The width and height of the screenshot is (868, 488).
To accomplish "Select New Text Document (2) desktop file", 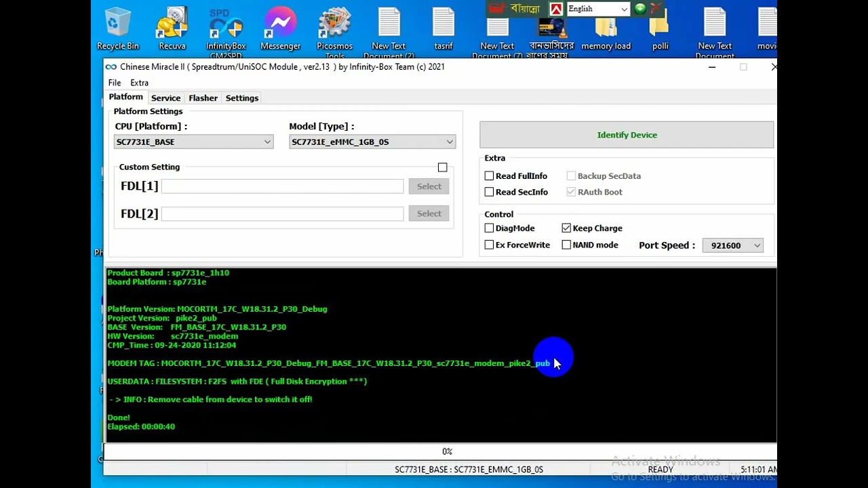I will coord(389,33).
